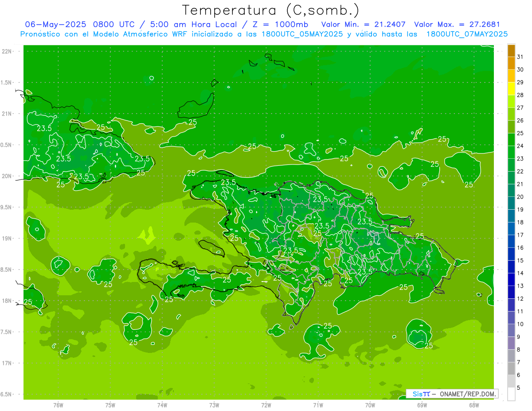Click the '70W' longitude axis label
The height and width of the screenshot is (411, 532).
pyautogui.click(x=370, y=405)
